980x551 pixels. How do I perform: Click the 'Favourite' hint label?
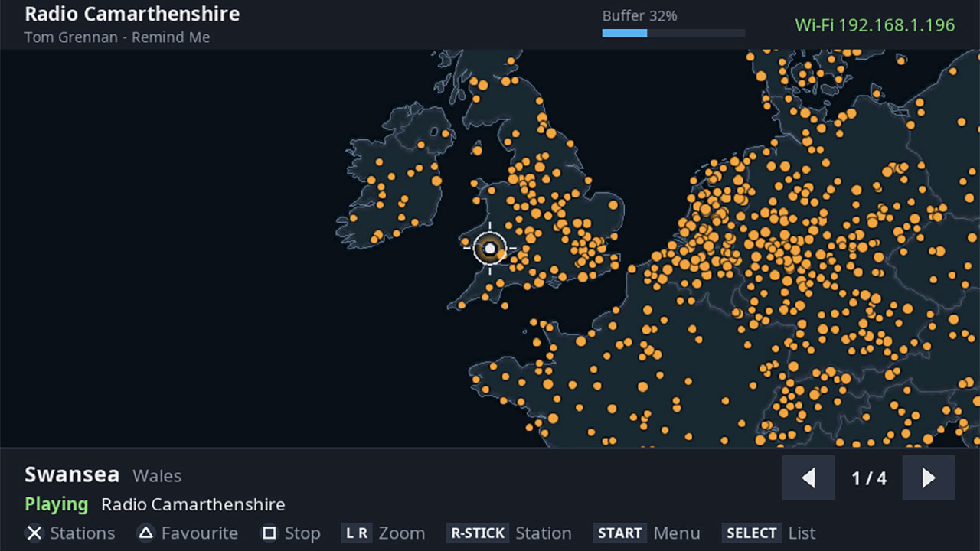[200, 533]
